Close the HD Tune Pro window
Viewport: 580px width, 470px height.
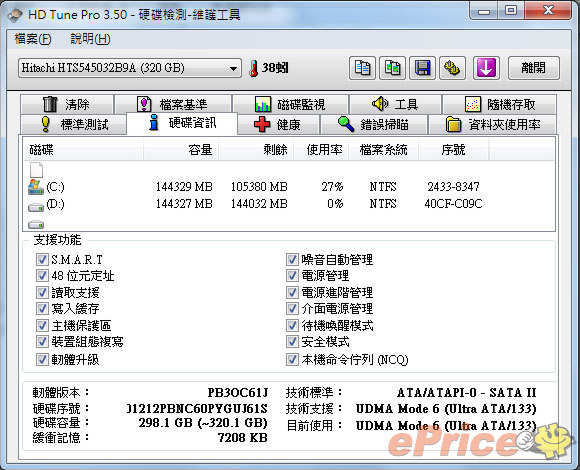point(548,10)
